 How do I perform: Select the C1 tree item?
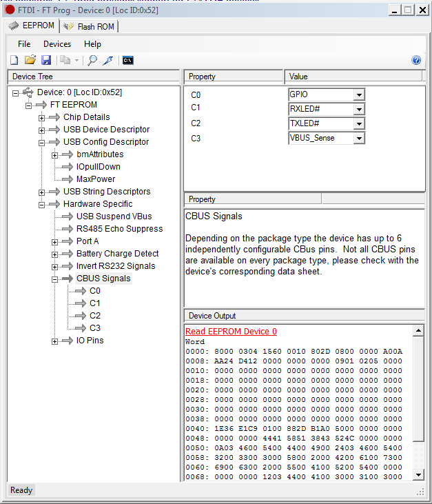pos(95,303)
